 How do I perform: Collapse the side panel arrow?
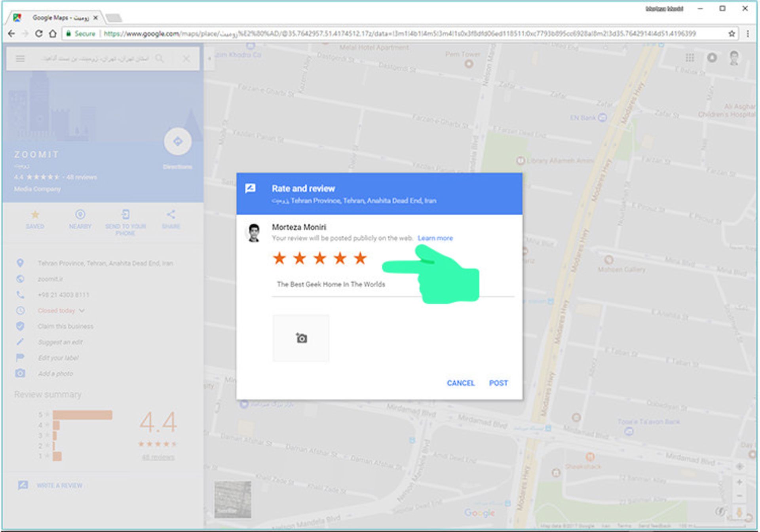(x=209, y=59)
